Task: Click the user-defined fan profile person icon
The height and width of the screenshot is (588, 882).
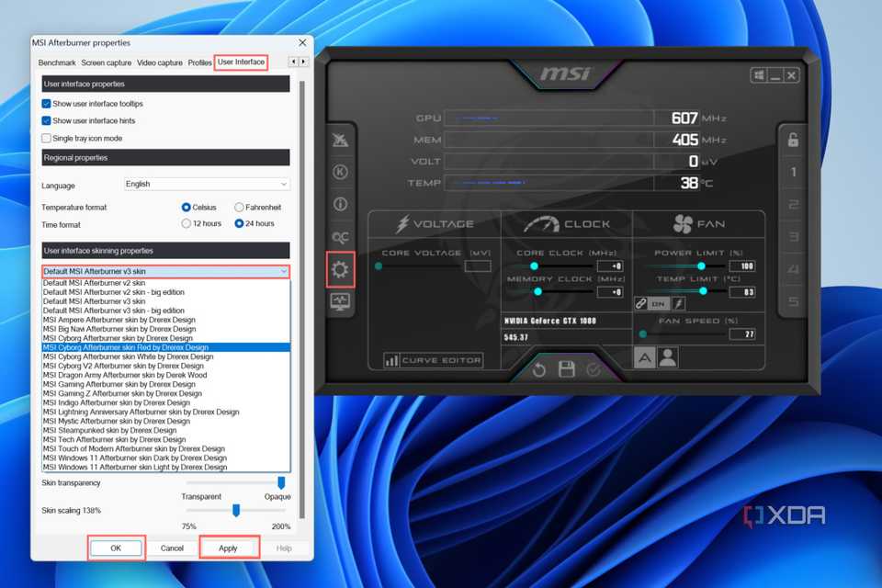Action: pos(668,358)
